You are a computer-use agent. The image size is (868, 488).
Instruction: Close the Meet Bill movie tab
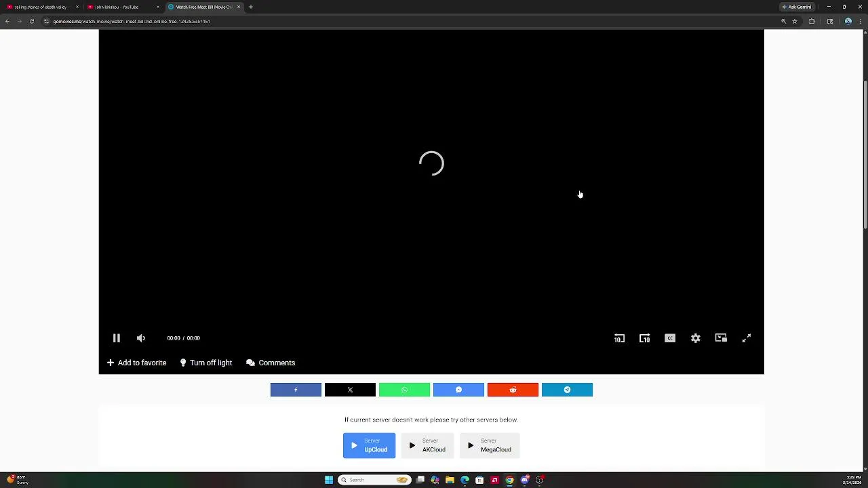click(x=239, y=7)
